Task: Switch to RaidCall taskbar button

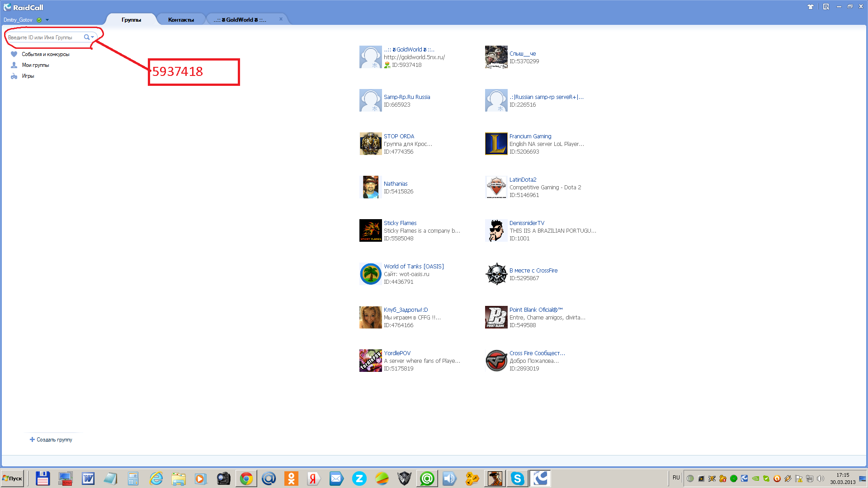Action: tap(540, 479)
